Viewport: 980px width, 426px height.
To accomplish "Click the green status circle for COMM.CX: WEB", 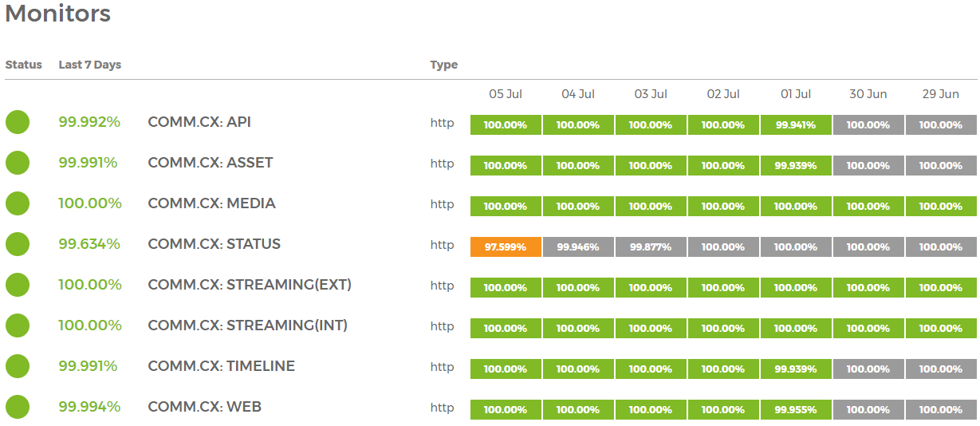I will tap(18, 407).
